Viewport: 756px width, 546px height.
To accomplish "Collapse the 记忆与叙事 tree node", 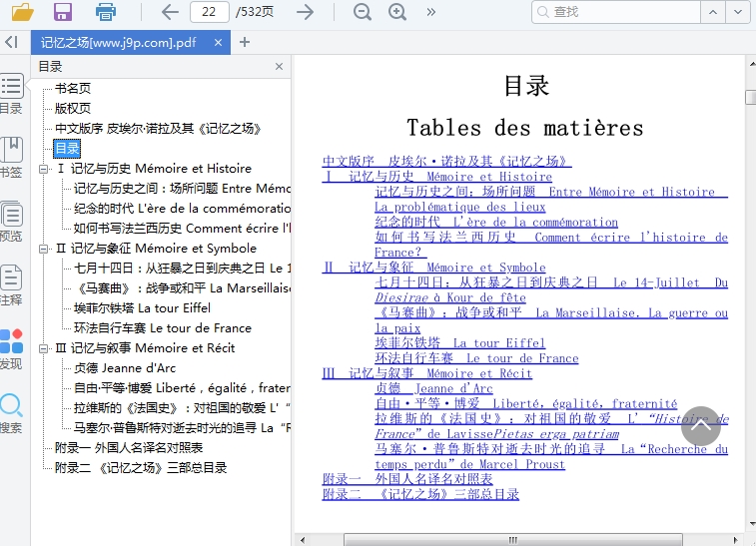I will tap(44, 348).
